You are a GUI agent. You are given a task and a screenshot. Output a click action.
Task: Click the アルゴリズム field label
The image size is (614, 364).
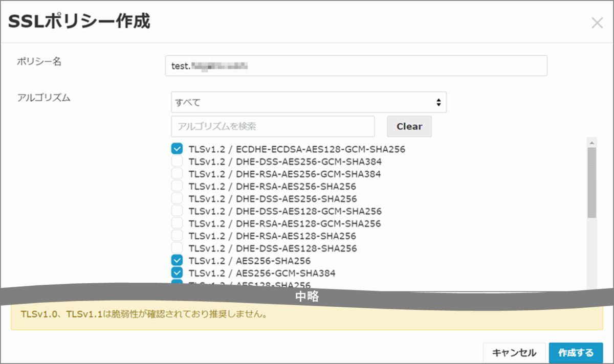(43, 98)
